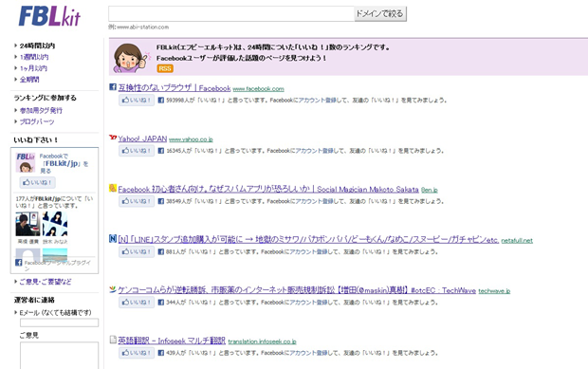Click the 「FBLkit/jp」 link in sidebar widget
This screenshot has height=369, width=588.
61,163
